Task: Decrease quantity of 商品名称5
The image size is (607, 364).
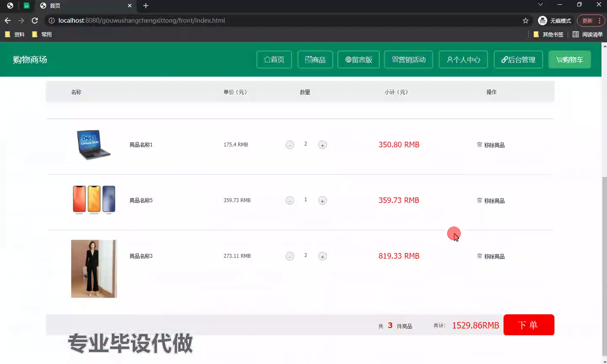Action: pos(290,201)
